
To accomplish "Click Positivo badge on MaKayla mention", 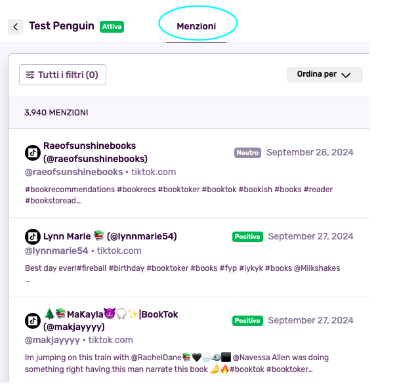I will 247,321.
